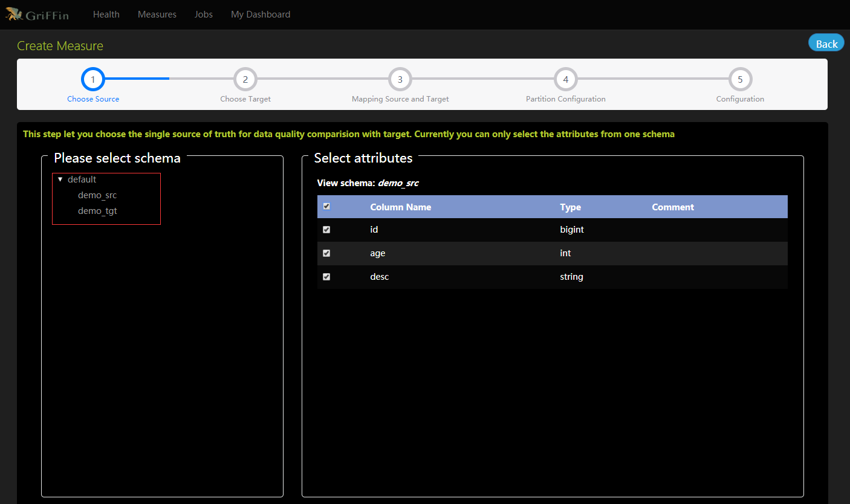The height and width of the screenshot is (504, 850).
Task: Click the Comment column header
Action: click(x=673, y=207)
